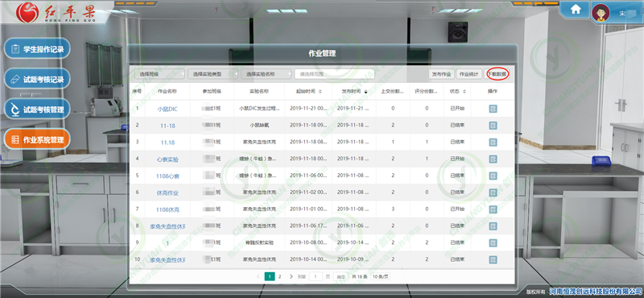Expand the 选择班级 dropdown

[159, 74]
